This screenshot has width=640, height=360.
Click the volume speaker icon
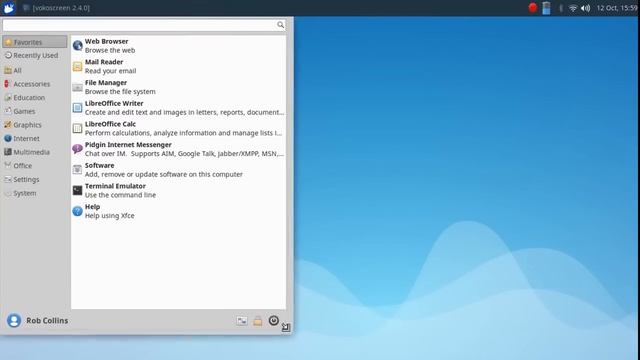point(586,8)
